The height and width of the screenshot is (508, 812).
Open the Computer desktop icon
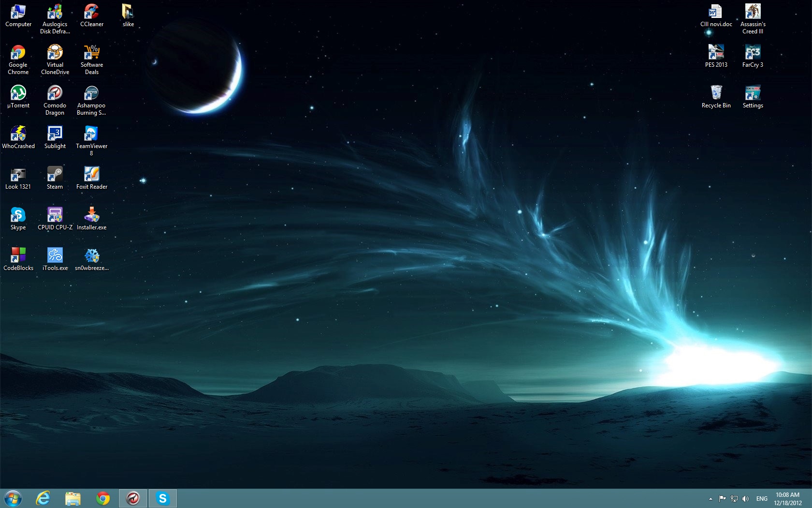click(x=18, y=15)
